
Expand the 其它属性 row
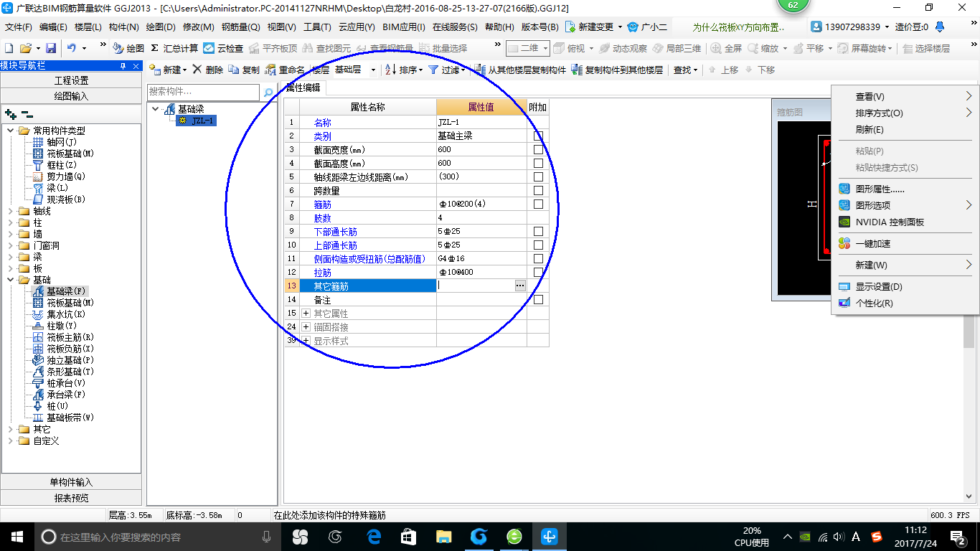306,314
